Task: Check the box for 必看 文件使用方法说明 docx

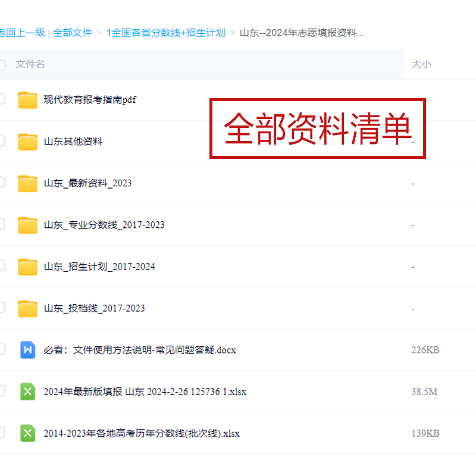Action: pyautogui.click(x=2, y=349)
